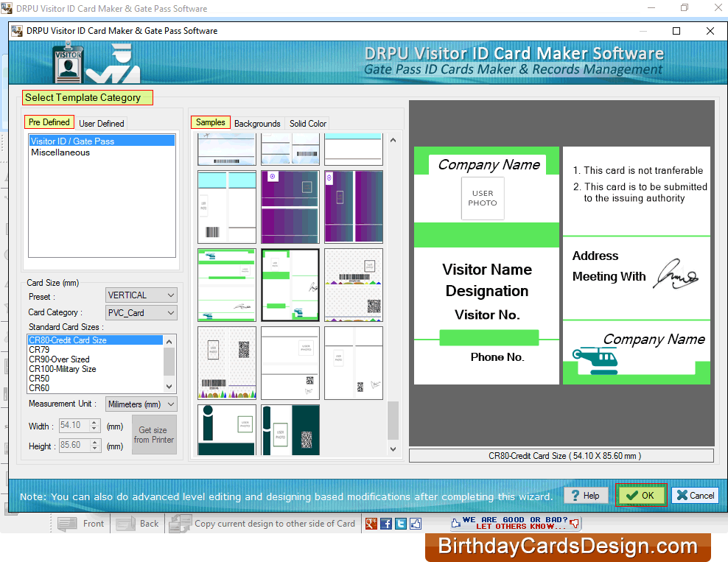Select the dotted template with colorful triangle border

[354, 285]
